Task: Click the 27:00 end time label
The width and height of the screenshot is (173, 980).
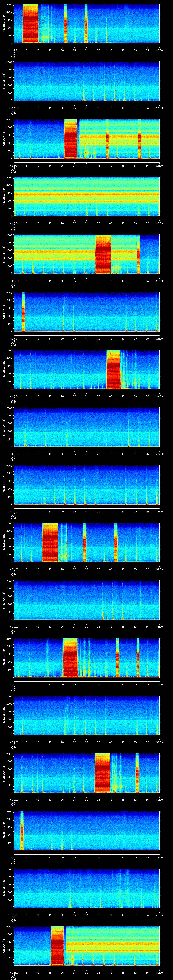Action: 159,281
